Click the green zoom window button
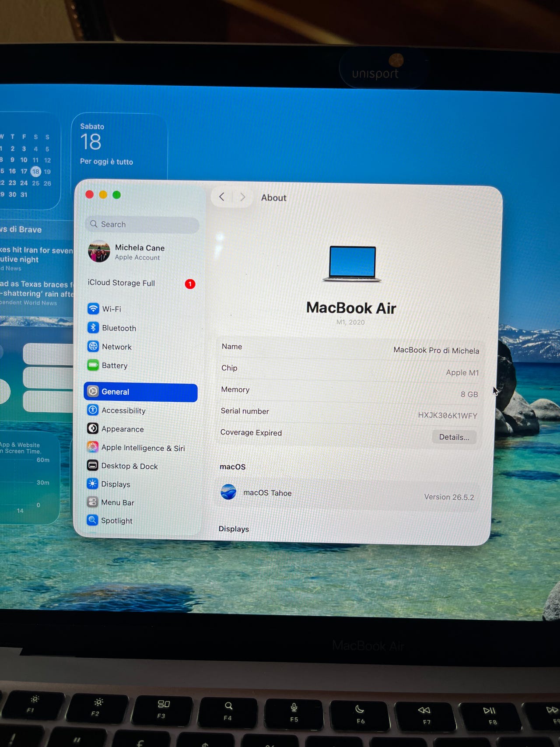Image resolution: width=560 pixels, height=747 pixels. (116, 195)
